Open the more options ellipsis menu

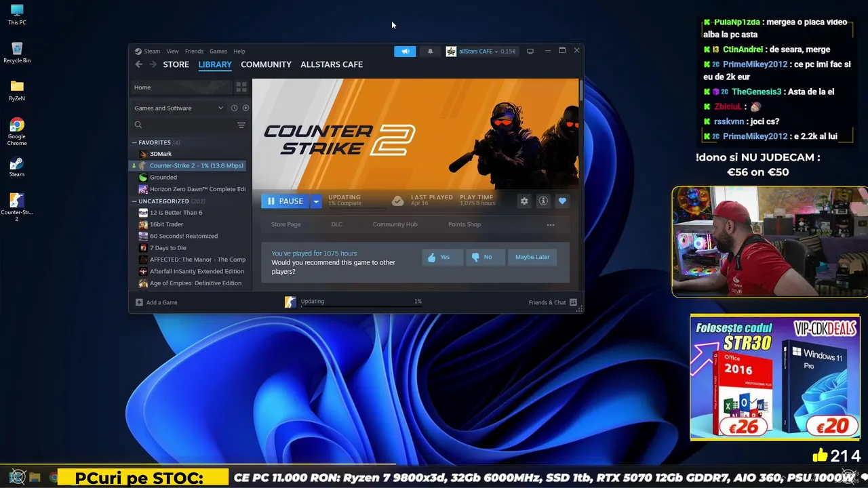coord(551,224)
